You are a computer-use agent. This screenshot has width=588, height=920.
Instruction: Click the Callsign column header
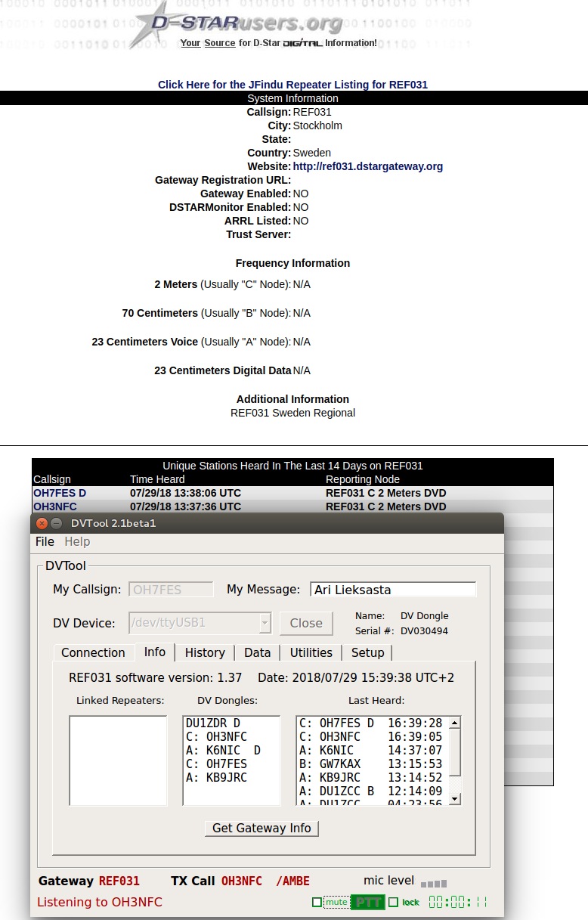[52, 479]
